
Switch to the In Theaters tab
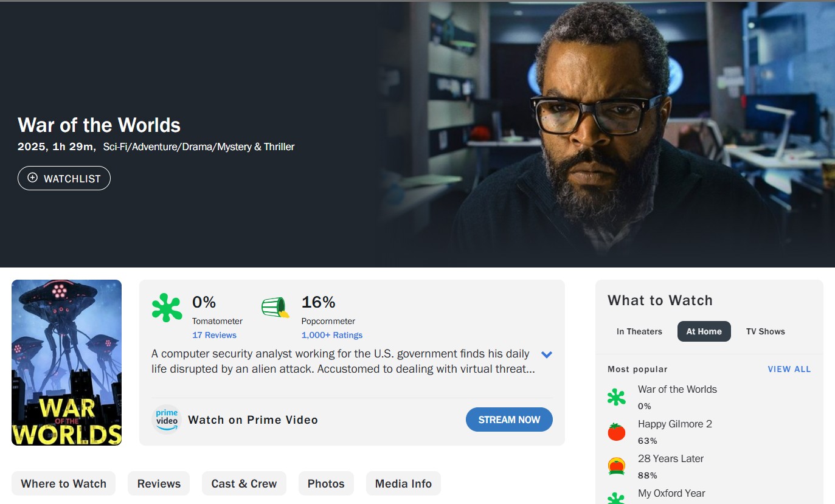pyautogui.click(x=639, y=331)
